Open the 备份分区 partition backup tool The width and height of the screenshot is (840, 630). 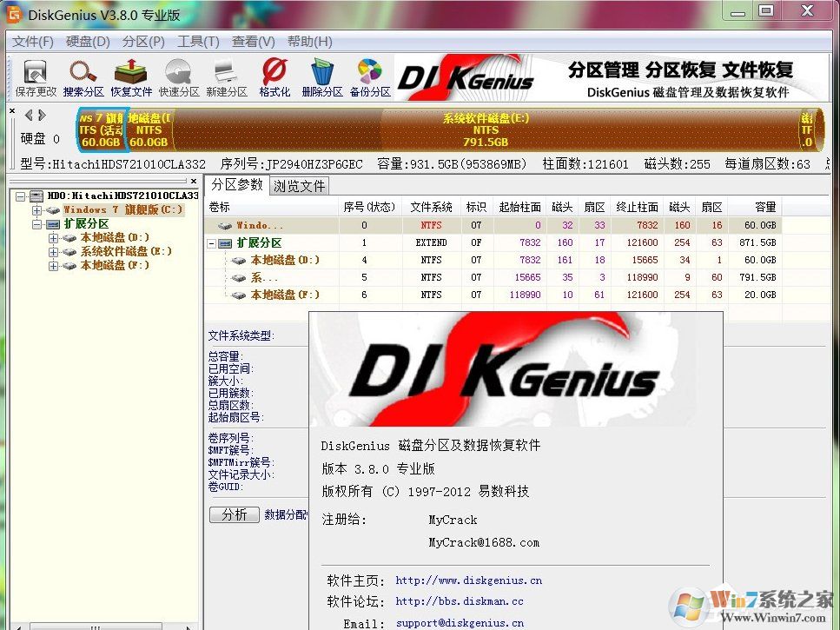368,76
